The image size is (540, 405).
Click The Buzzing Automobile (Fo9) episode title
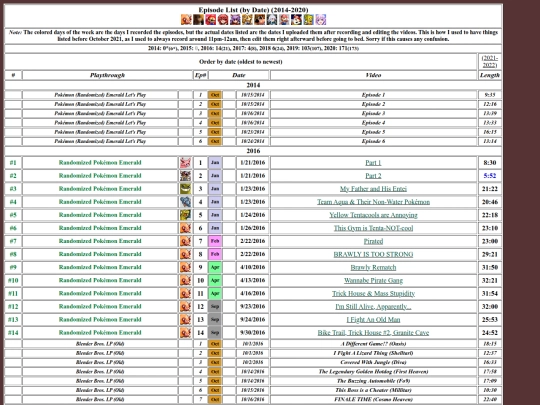pos(373,381)
